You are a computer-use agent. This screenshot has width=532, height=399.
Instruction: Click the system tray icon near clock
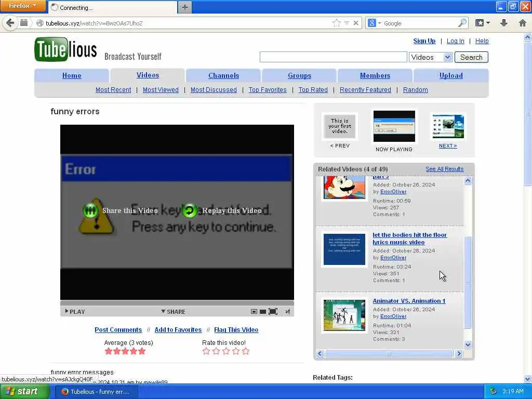pyautogui.click(x=494, y=391)
